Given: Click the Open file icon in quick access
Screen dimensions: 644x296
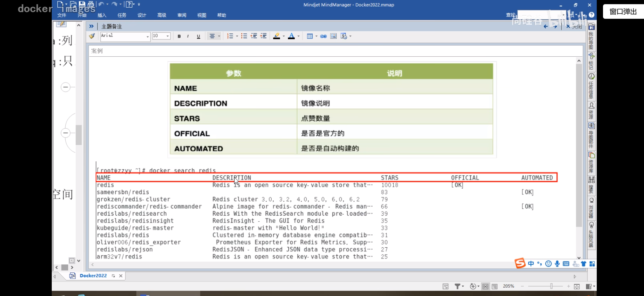Looking at the screenshot, I should 73,4.
